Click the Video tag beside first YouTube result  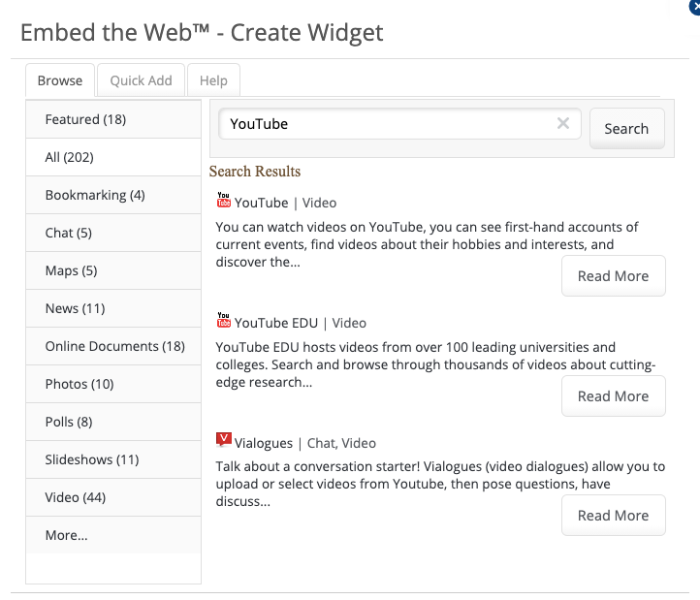319,203
